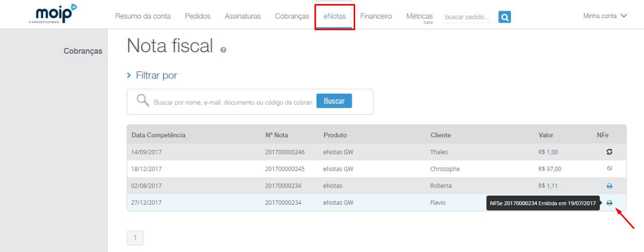
Task: Click product eNotas GW in Christophe row
Action: 338,169
